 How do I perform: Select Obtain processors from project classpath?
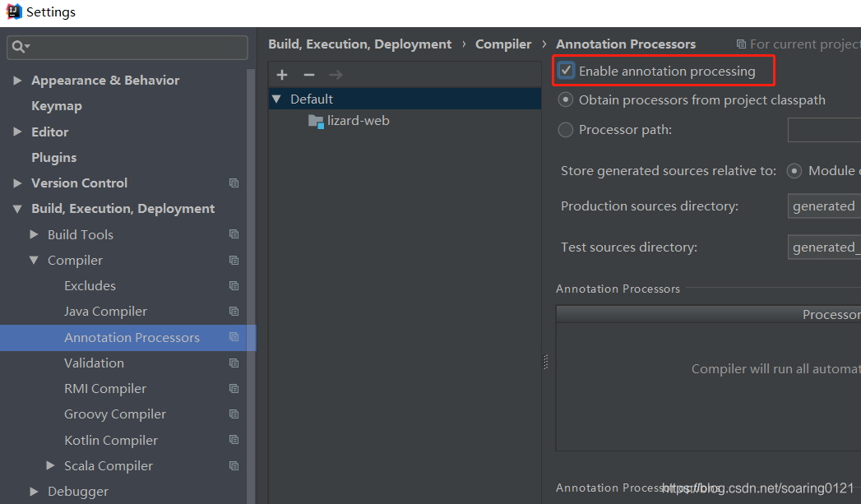[566, 100]
